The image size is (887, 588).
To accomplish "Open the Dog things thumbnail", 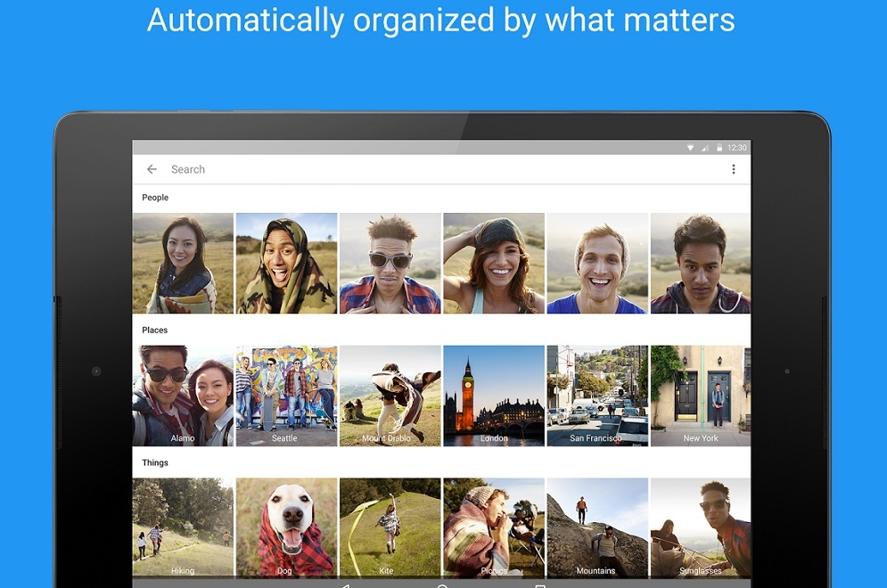I will 286,528.
